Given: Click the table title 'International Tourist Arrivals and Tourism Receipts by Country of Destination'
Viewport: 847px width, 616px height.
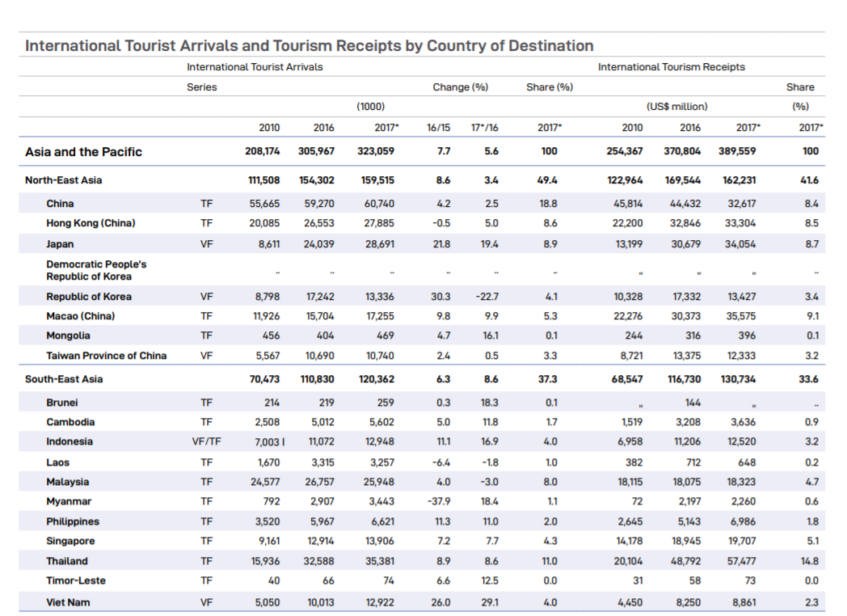Looking at the screenshot, I should pyautogui.click(x=309, y=45).
